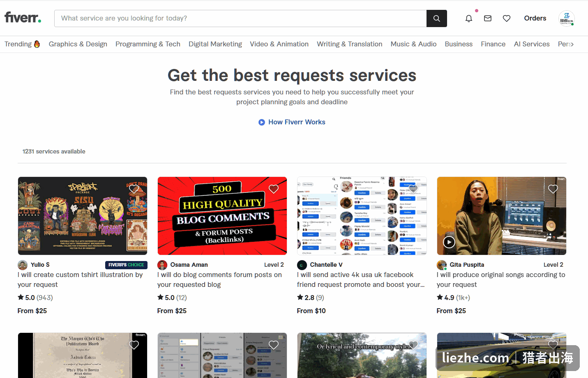This screenshot has width=588, height=378.
Task: Open 'I will produce original songs' gig title
Action: coord(501,280)
